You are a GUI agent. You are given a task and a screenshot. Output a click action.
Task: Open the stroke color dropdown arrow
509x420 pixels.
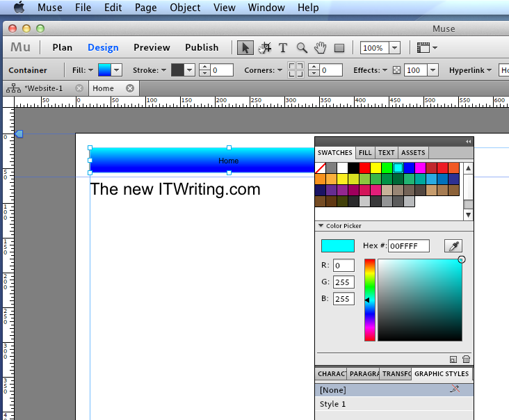pos(190,70)
